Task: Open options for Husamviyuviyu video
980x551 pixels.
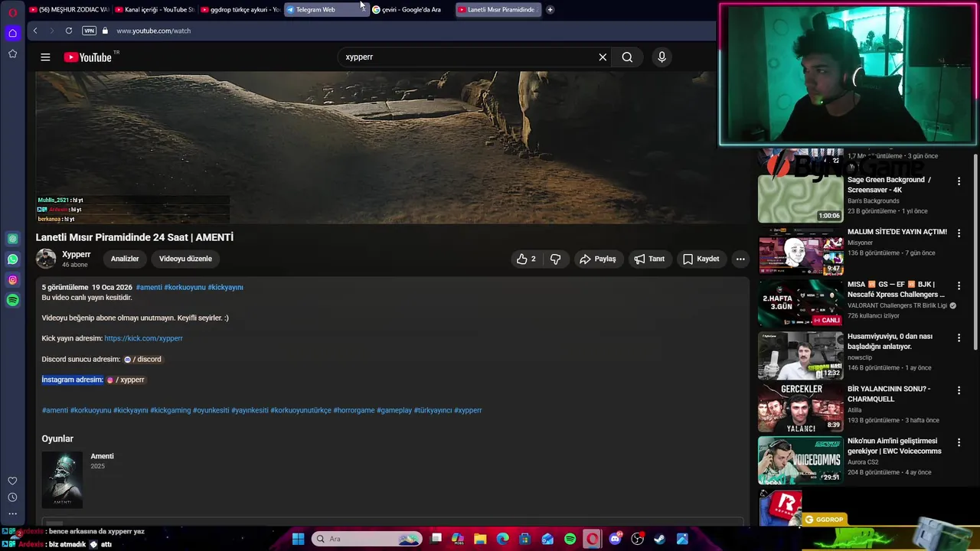Action: (959, 337)
